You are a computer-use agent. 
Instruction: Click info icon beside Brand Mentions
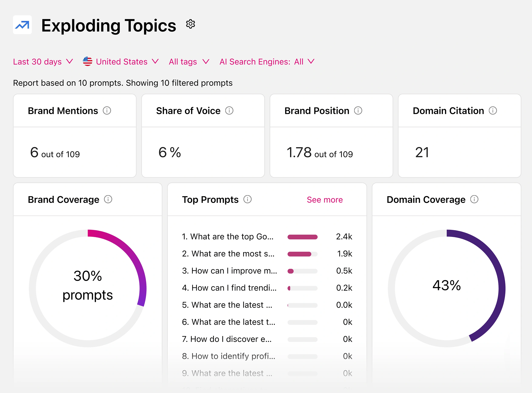click(107, 111)
